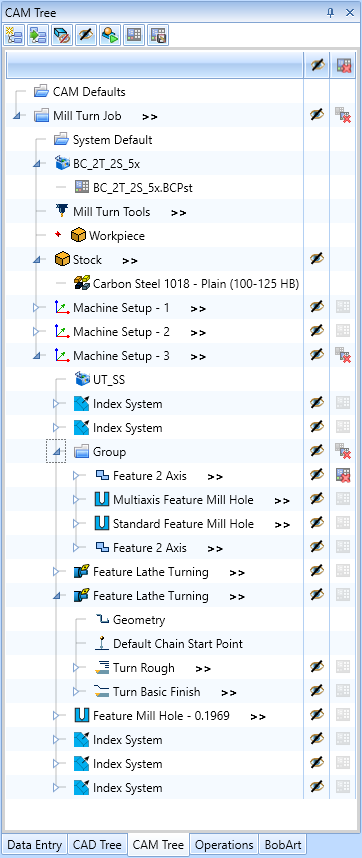Click the Turn Rough operation icon
This screenshot has height=858, width=362.
click(x=102, y=668)
